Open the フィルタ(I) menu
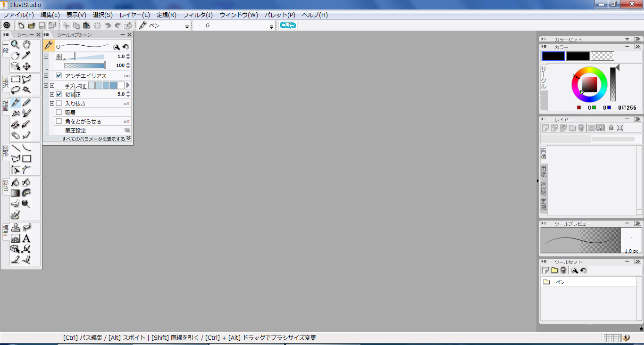644x345 pixels. pyautogui.click(x=198, y=15)
